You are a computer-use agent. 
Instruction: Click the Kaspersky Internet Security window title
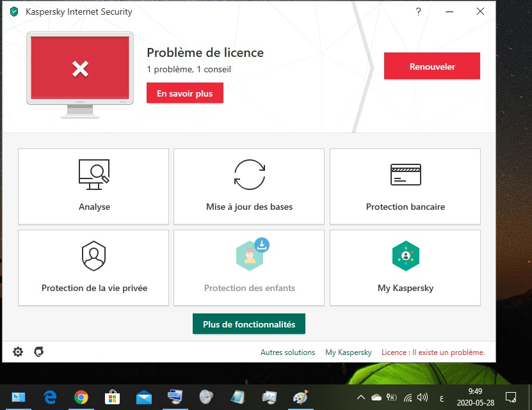(x=79, y=12)
